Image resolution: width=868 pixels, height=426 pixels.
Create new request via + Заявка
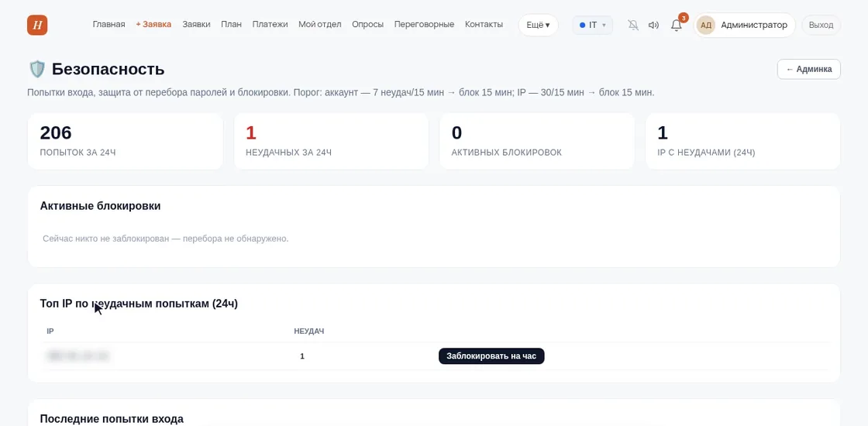(154, 24)
